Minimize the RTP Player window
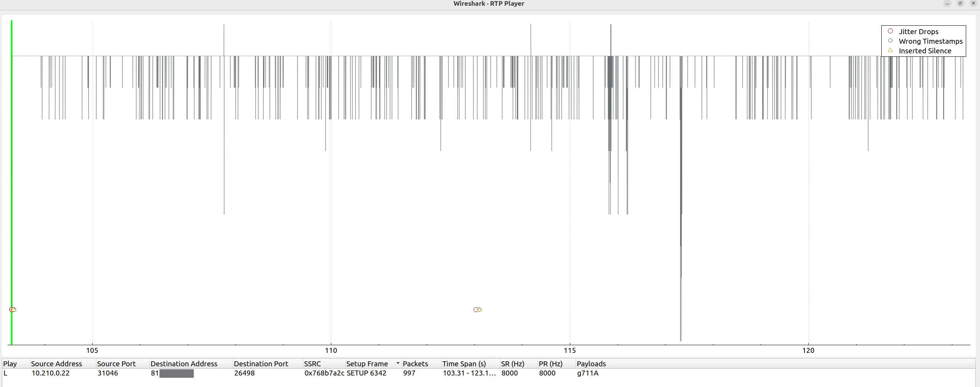Viewport: 980px width, 387px height. (x=947, y=3)
